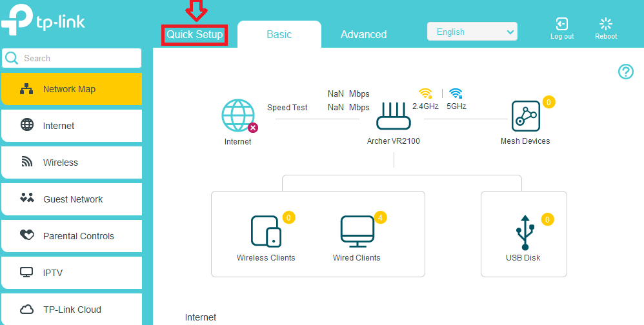Click the Speed Test link
644x325 pixels.
coord(287,108)
